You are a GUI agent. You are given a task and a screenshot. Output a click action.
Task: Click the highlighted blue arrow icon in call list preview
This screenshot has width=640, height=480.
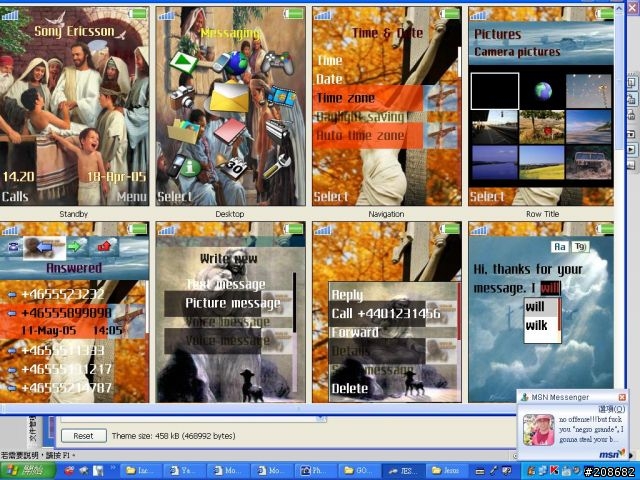44,248
